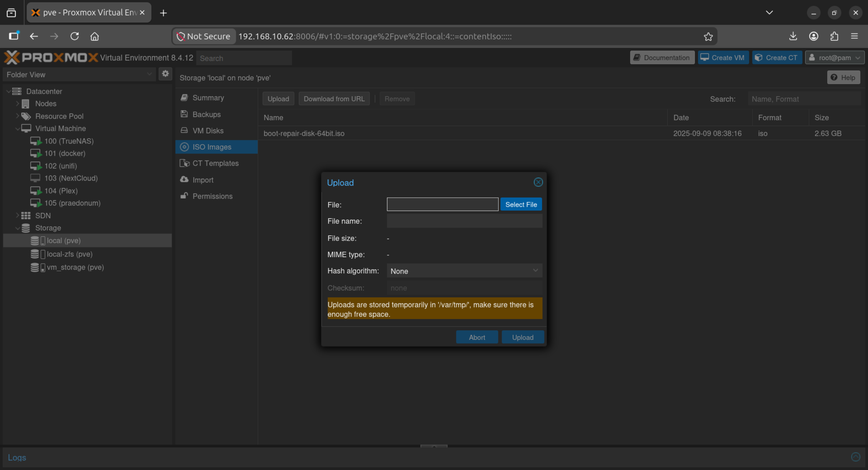The image size is (868, 470).
Task: Bookmark this page with star icon
Action: click(x=708, y=36)
